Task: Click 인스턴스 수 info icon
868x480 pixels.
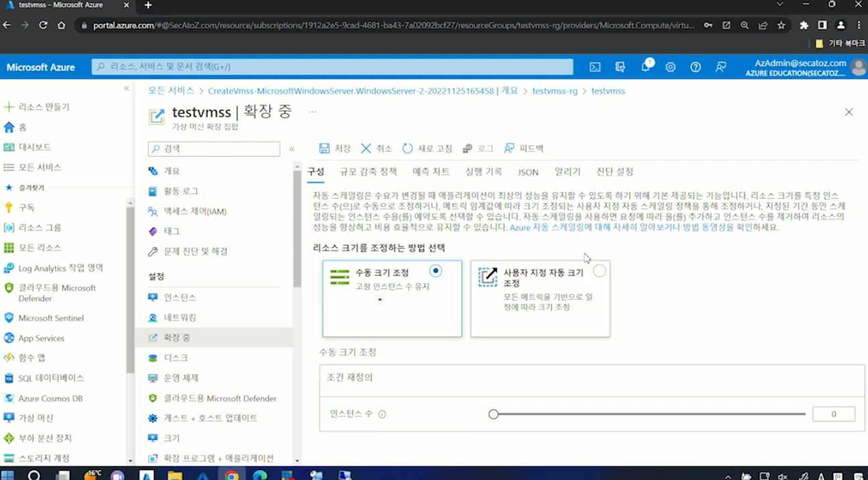Action: (382, 414)
